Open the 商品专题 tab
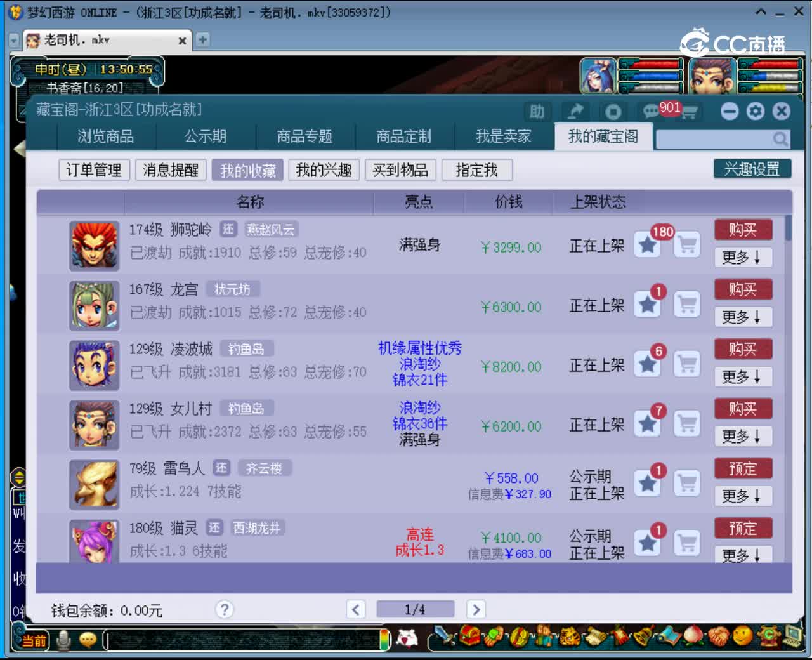The height and width of the screenshot is (660, 812). (304, 136)
